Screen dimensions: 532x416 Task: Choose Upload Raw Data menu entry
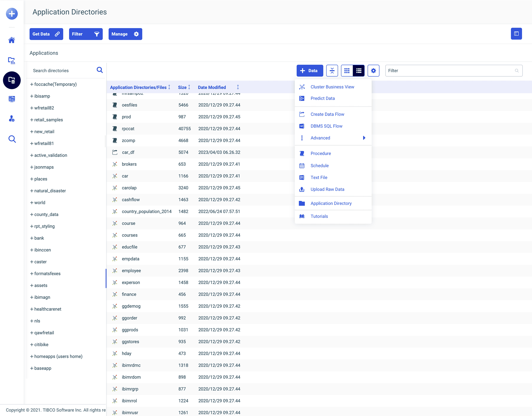click(327, 189)
